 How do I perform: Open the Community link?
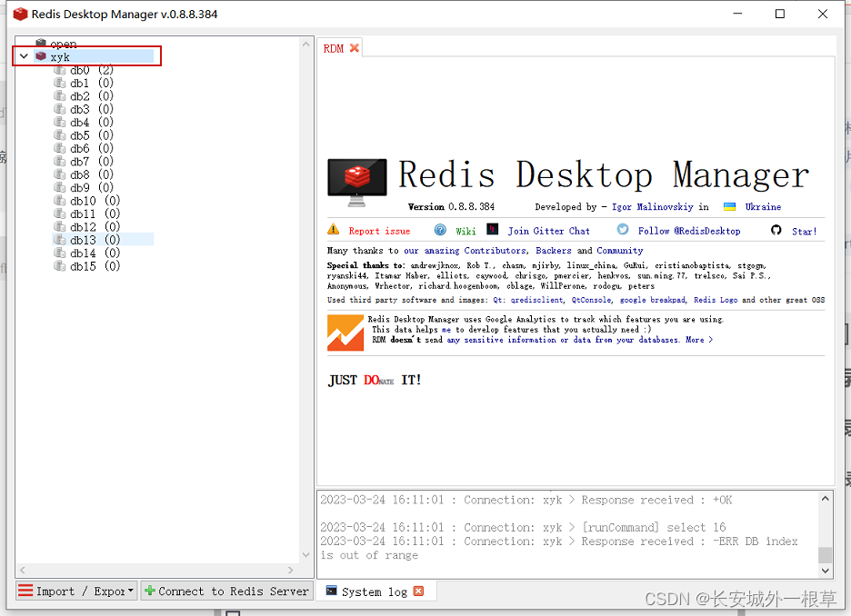[x=620, y=251]
